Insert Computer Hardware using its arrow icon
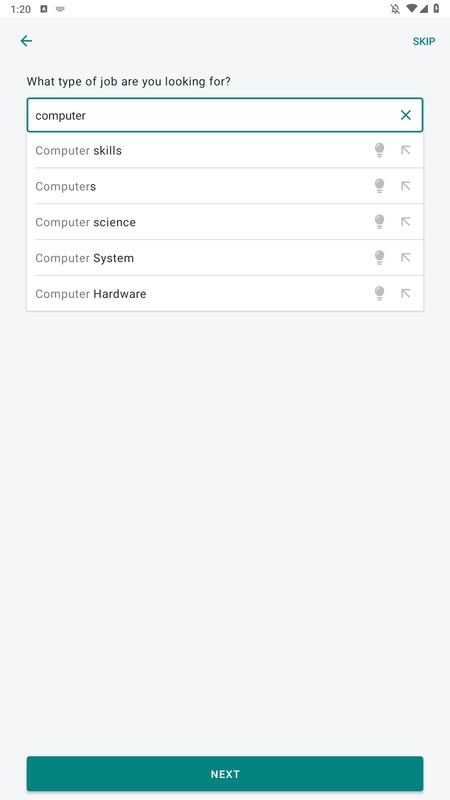This screenshot has height=800, width=450. click(406, 293)
